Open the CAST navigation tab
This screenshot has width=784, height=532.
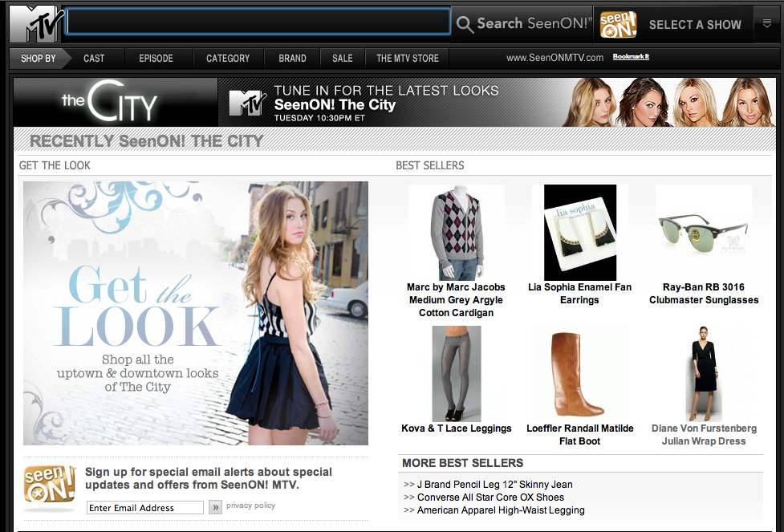pyautogui.click(x=94, y=59)
